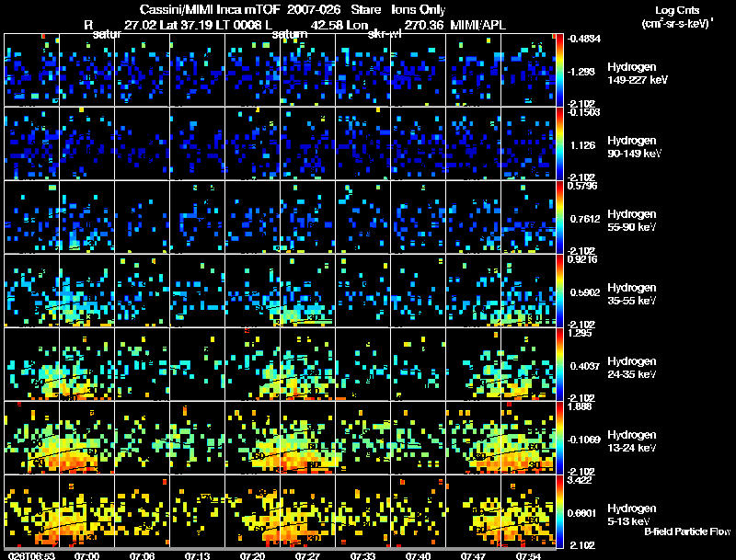The width and height of the screenshot is (736, 560).
Task: Pick the color bar beside Hydrogen 55-90 keV
Action: click(x=559, y=217)
